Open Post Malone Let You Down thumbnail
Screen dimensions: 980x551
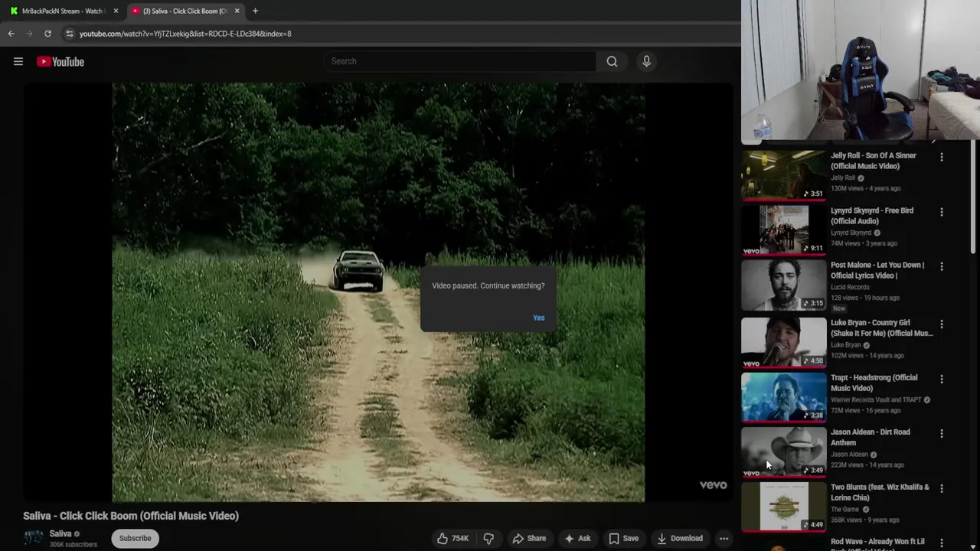tap(783, 285)
